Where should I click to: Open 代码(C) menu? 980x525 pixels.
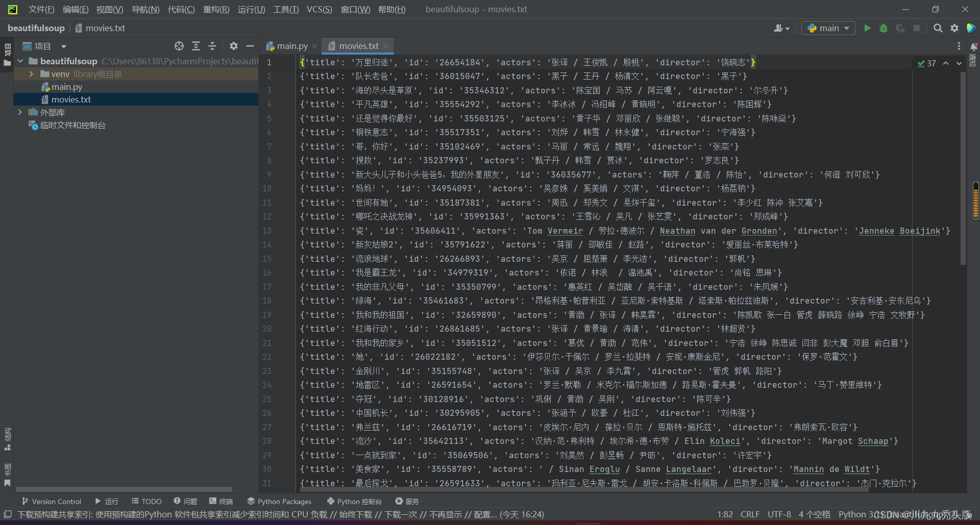(181, 9)
